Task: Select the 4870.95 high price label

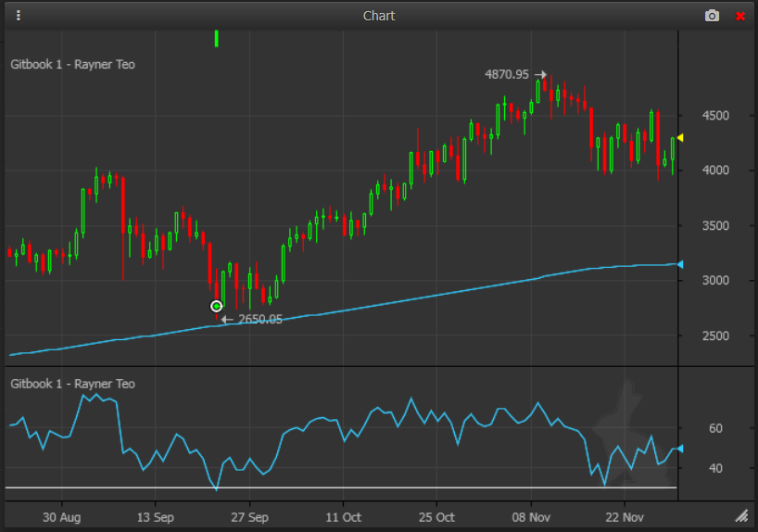Action: (506, 74)
